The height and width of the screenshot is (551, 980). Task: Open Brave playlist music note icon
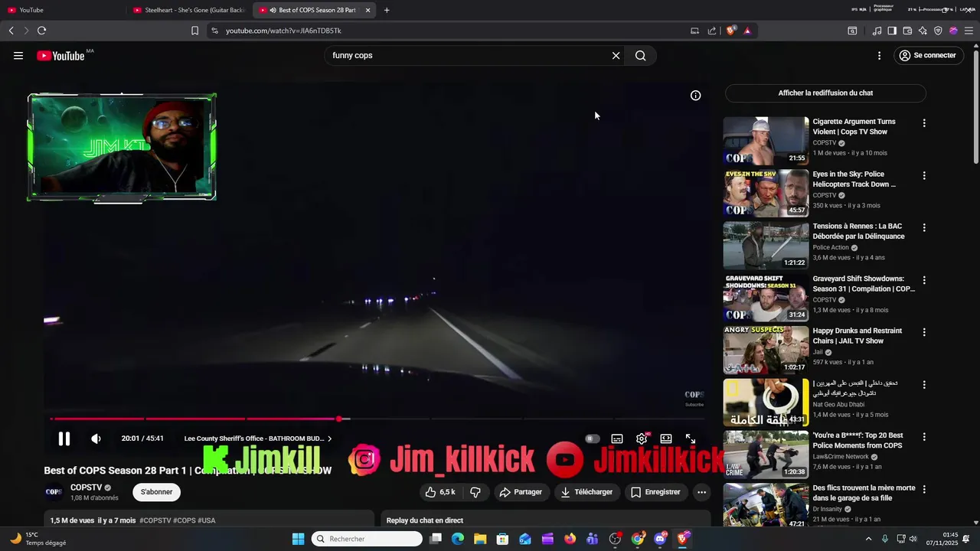click(877, 31)
